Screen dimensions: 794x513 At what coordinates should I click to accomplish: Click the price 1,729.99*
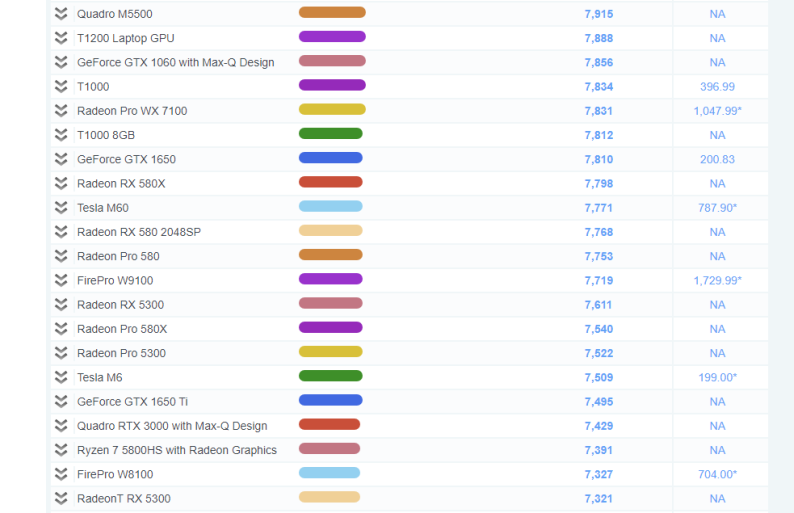click(718, 281)
